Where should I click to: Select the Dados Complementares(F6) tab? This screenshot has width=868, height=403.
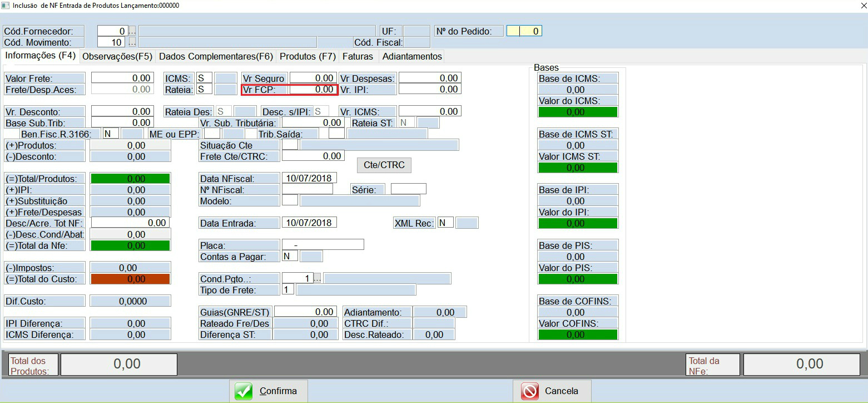[216, 56]
